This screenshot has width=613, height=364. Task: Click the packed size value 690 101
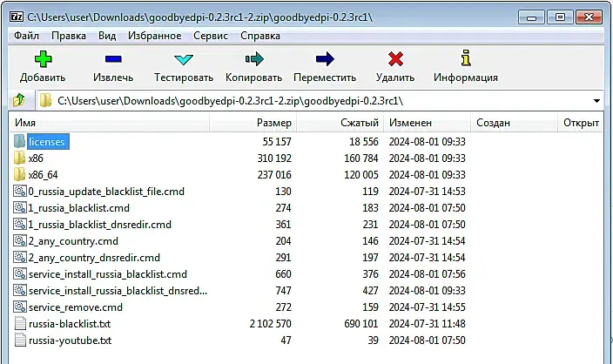point(361,324)
